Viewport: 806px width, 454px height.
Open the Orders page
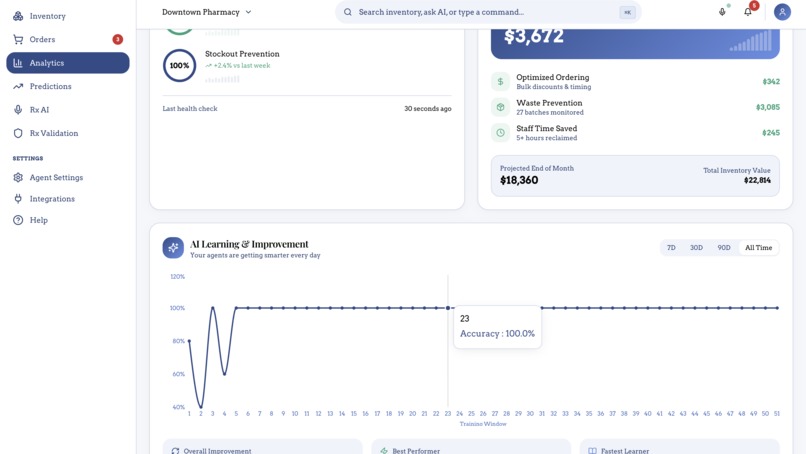67,39
